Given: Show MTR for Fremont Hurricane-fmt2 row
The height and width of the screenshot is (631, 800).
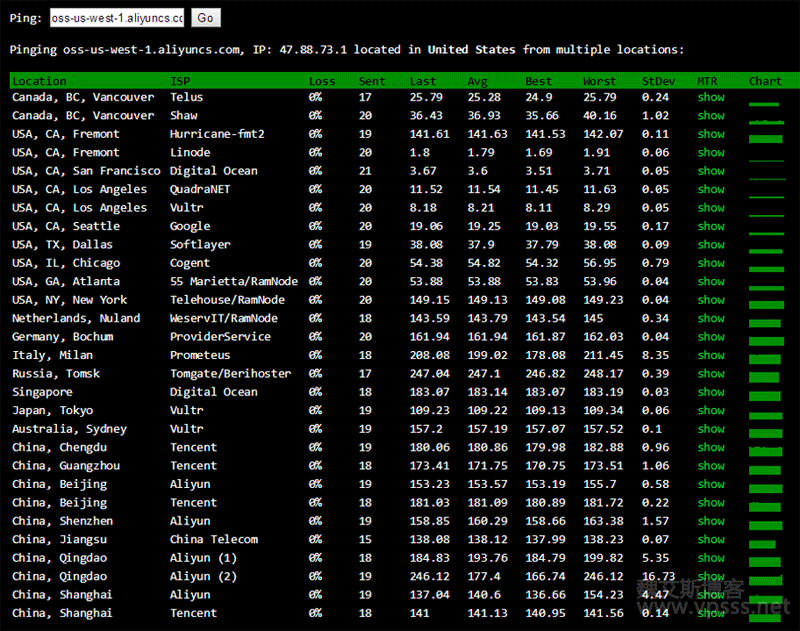Looking at the screenshot, I should (711, 134).
